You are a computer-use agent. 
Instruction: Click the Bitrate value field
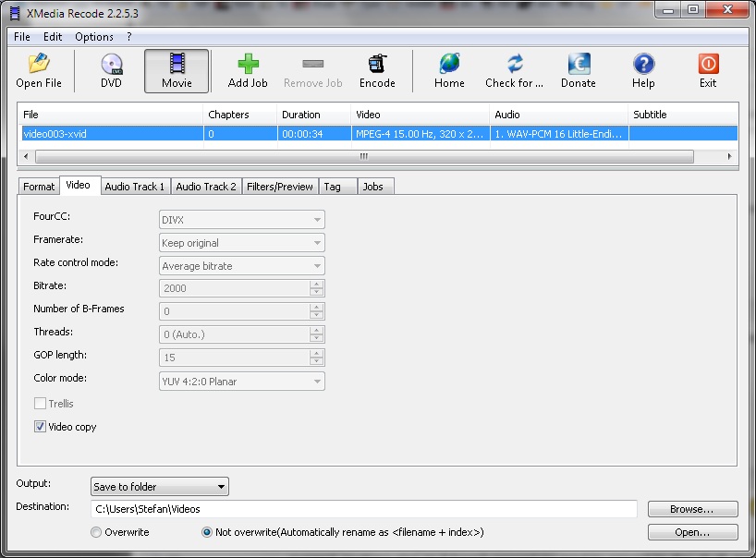[x=235, y=288]
